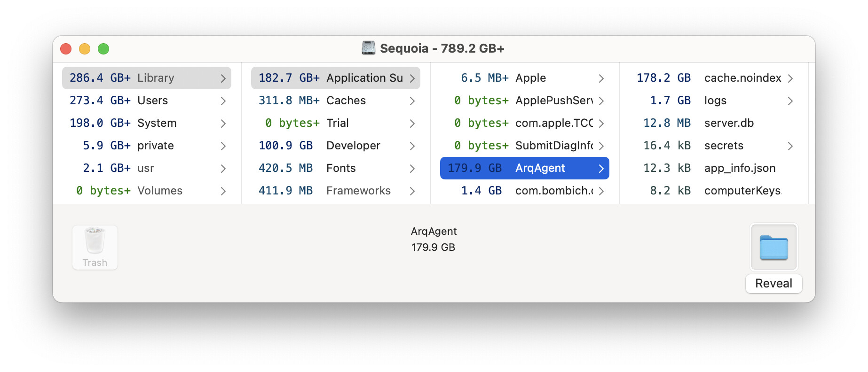The height and width of the screenshot is (372, 868).
Task: Choose the Developer folder
Action: pyautogui.click(x=335, y=146)
